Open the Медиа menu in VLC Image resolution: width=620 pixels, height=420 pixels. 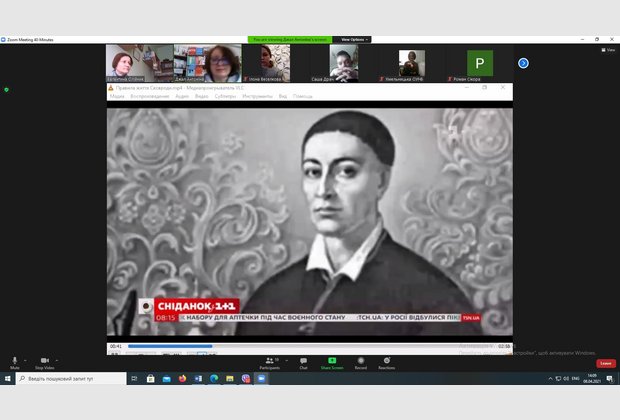tap(117, 96)
